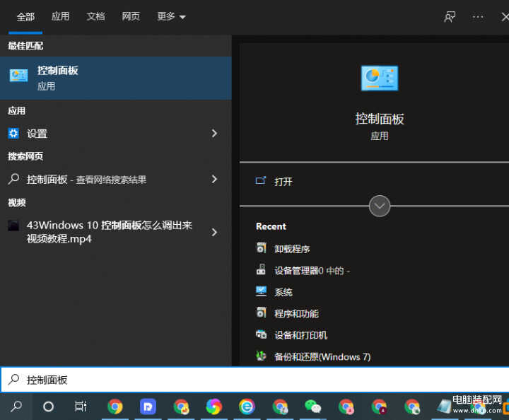Open the 控制面板 best match result
Image resolution: width=509 pixels, height=420 pixels.
[x=115, y=78]
